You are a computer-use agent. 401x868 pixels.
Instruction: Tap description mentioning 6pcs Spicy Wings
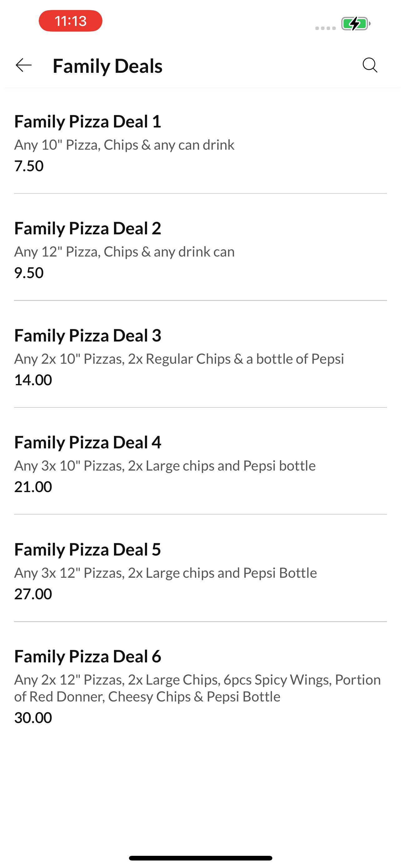[x=198, y=688]
